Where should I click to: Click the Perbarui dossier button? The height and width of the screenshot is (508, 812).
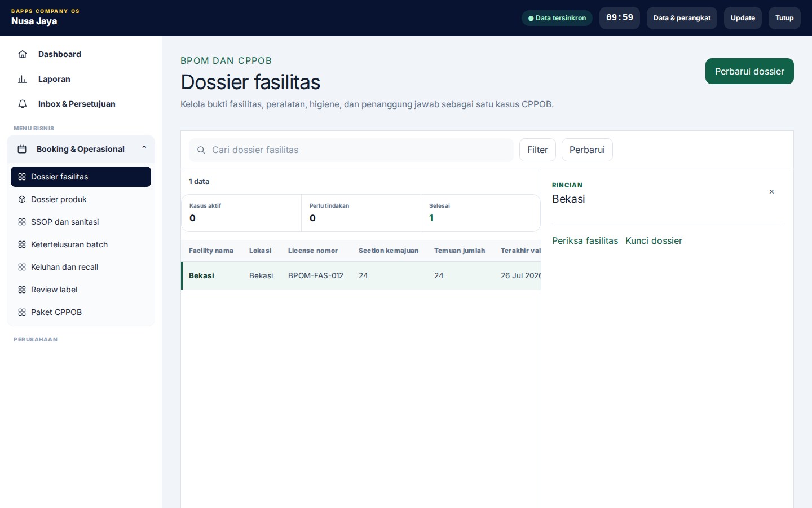pos(749,71)
